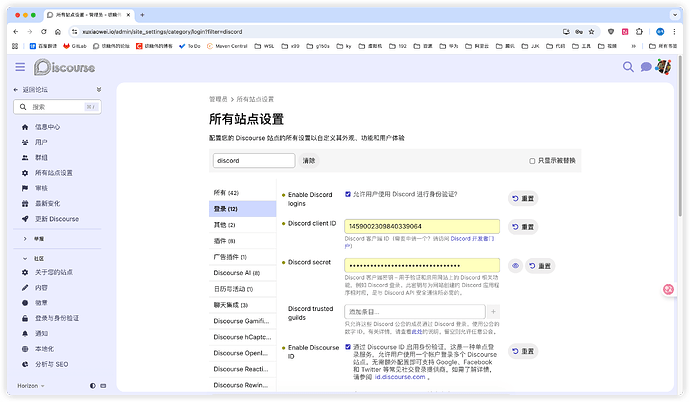Reveal the Discord secret with eye icon
This screenshot has height=402, width=690.
(515, 266)
